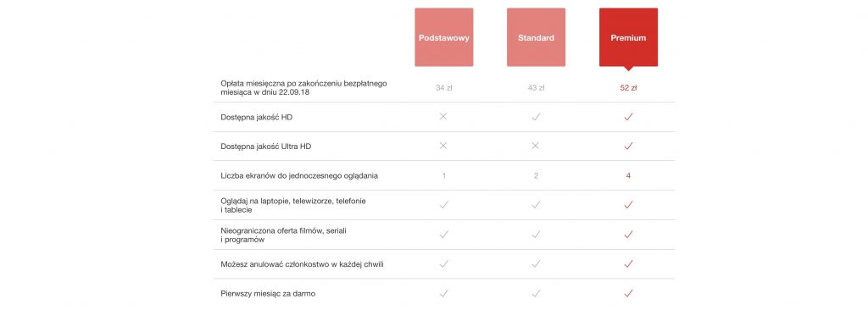Click the first month free checkmark under Podstawowy
Screen dimensions: 868x310
point(444,293)
